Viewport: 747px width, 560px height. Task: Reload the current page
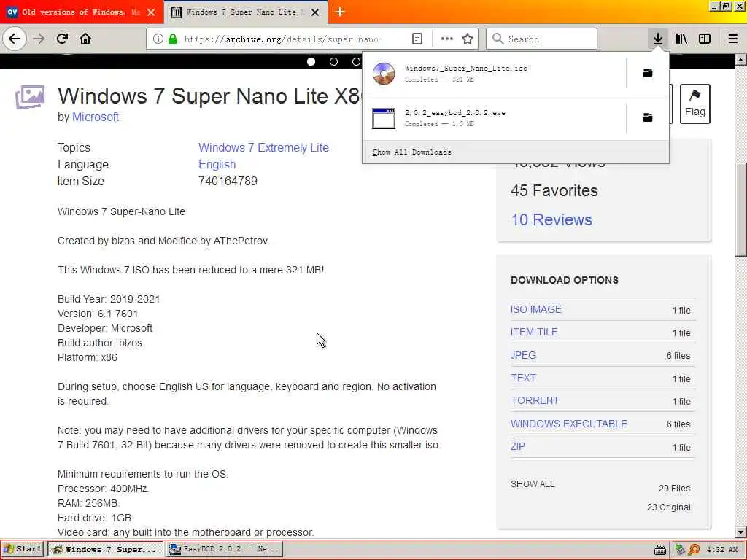63,39
